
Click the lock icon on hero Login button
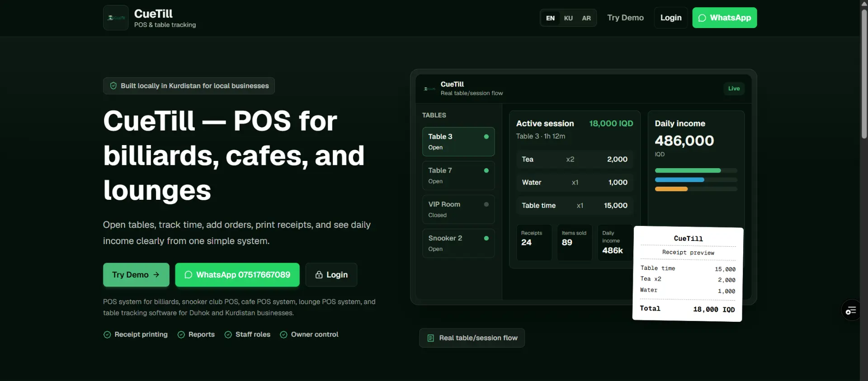(x=319, y=275)
